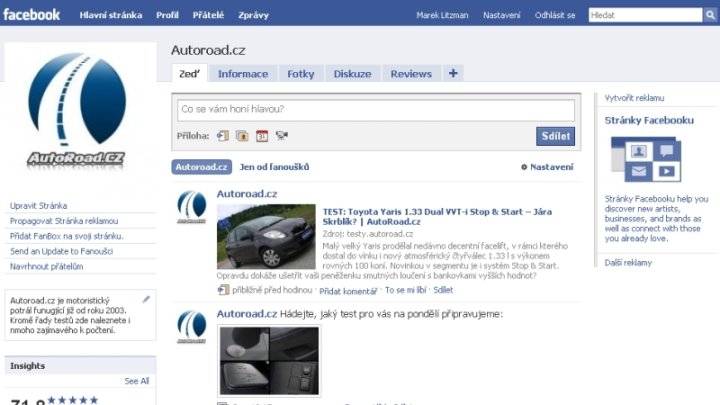Click Přidat FanBox na svoji stránku

[67, 236]
